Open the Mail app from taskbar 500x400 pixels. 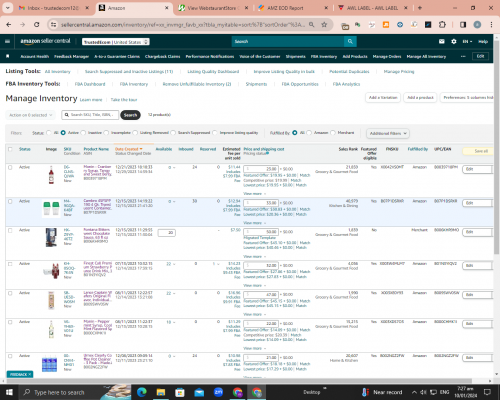click(x=199, y=392)
